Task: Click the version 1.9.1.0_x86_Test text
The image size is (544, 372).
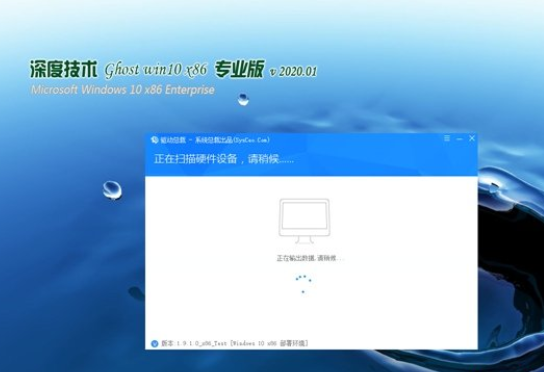Action: pyautogui.click(x=235, y=343)
